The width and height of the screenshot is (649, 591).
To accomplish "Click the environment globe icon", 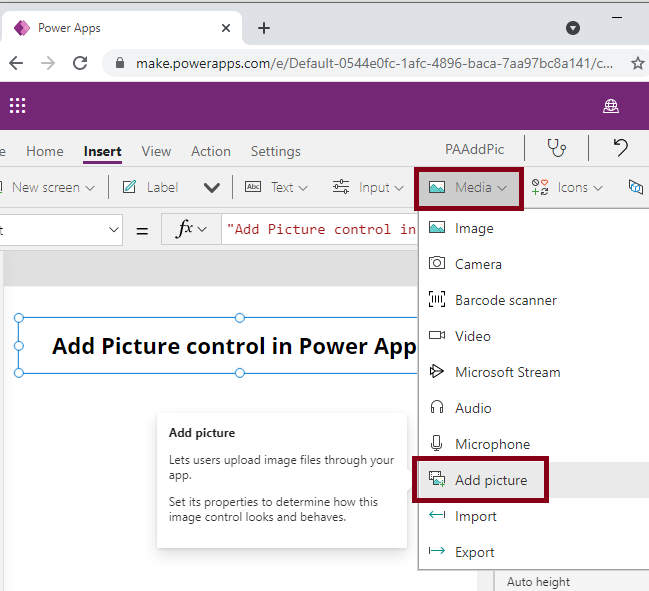I will pos(611,106).
